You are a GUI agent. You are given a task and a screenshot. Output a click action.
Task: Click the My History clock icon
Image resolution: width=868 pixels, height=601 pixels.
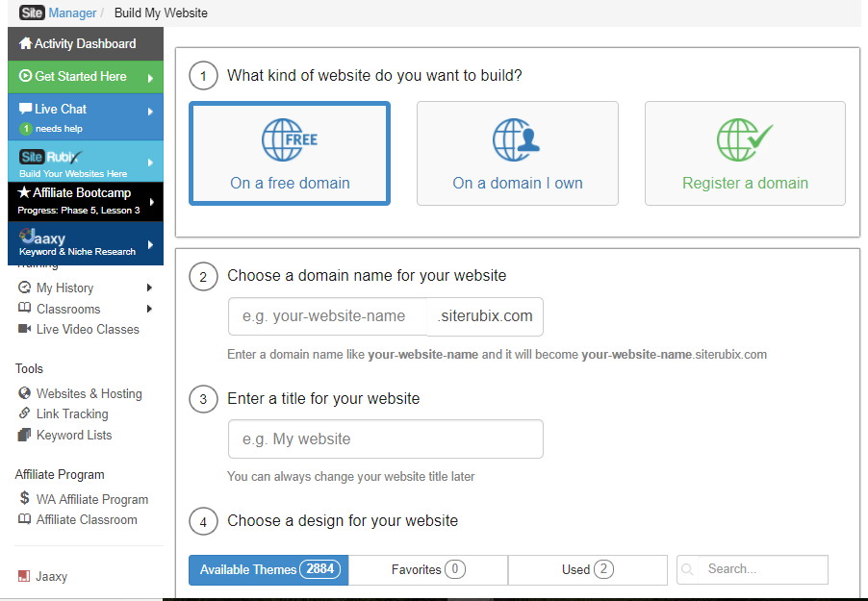24,288
